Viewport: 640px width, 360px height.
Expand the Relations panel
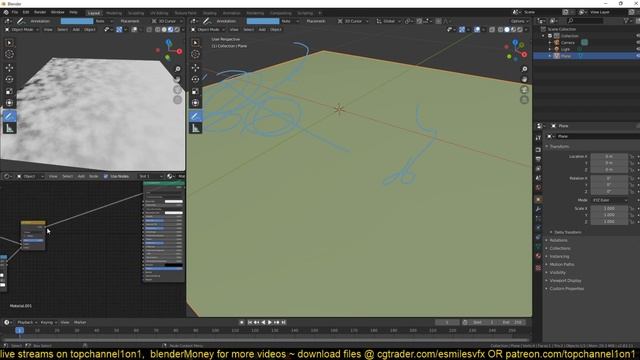point(558,240)
